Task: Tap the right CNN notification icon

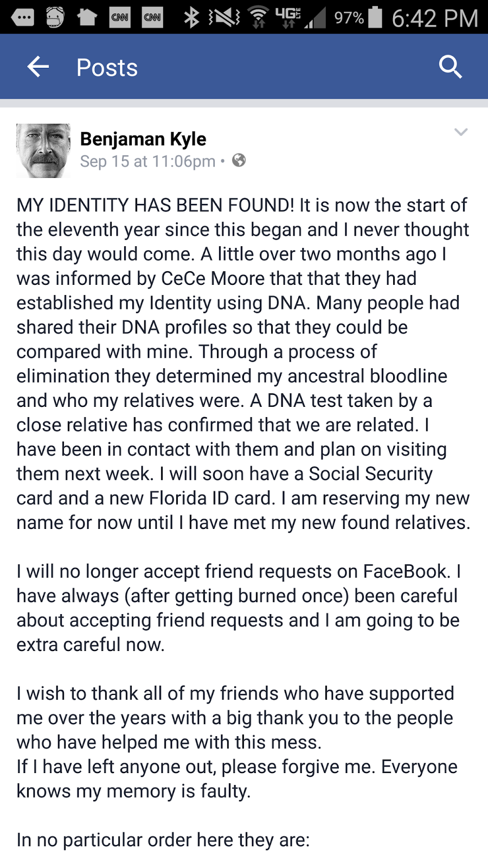Action: click(152, 17)
